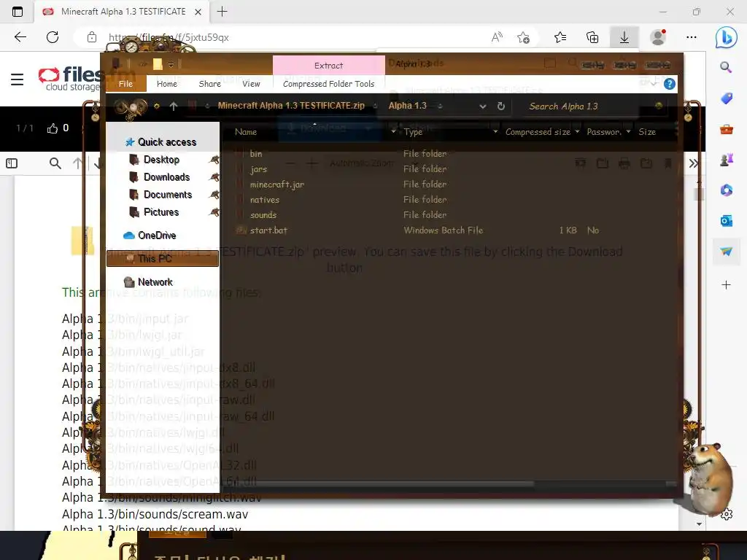Open Edge sidebar Tools briefcase icon

726,129
